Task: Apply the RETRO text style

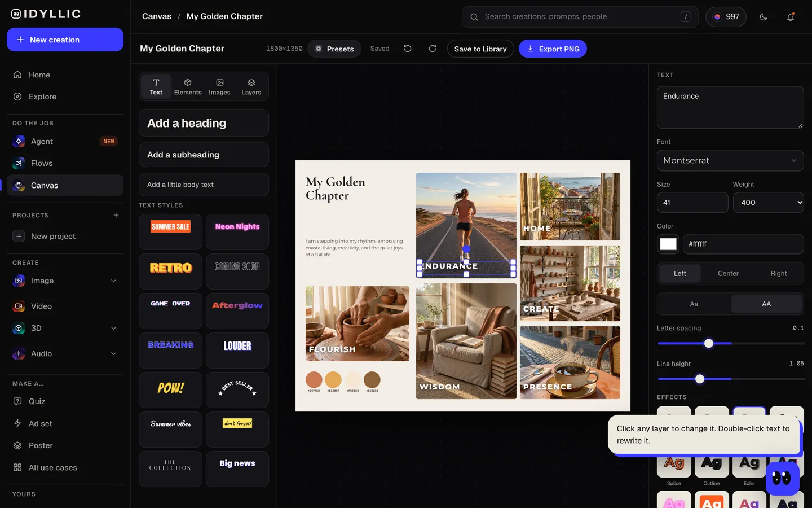Action: [x=170, y=271]
